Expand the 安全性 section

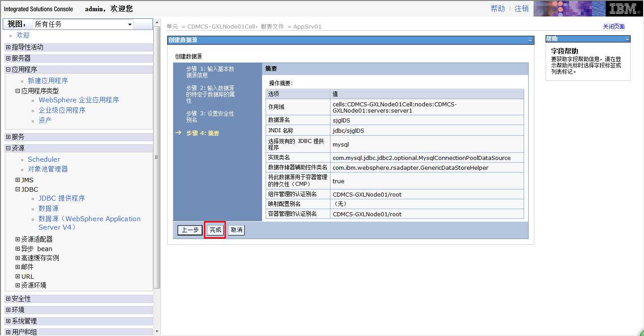point(8,298)
